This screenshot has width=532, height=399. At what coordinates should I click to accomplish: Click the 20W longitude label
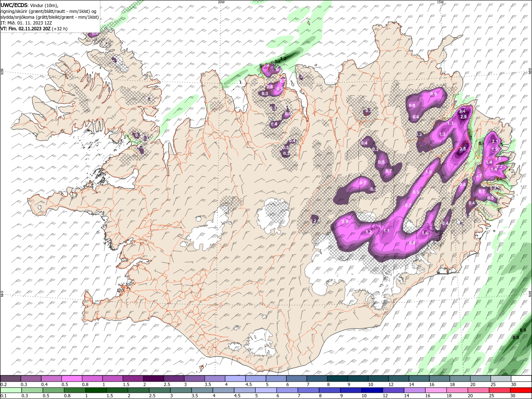221,2
